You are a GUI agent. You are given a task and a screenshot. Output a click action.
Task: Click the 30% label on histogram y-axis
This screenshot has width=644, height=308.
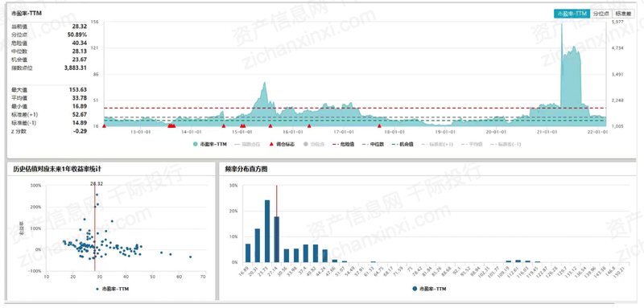(x=233, y=186)
